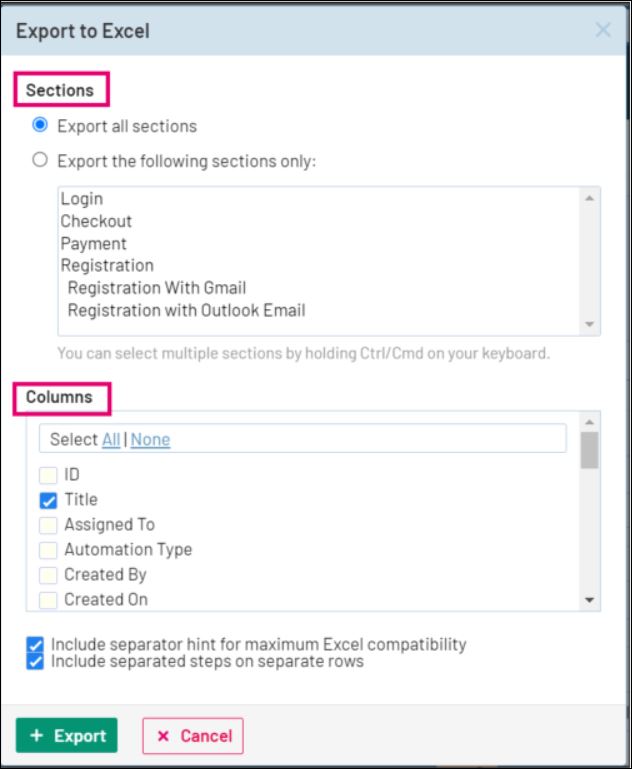Viewport: 632px width, 769px height.
Task: Toggle the separator hint checkbox
Action: pos(36,645)
